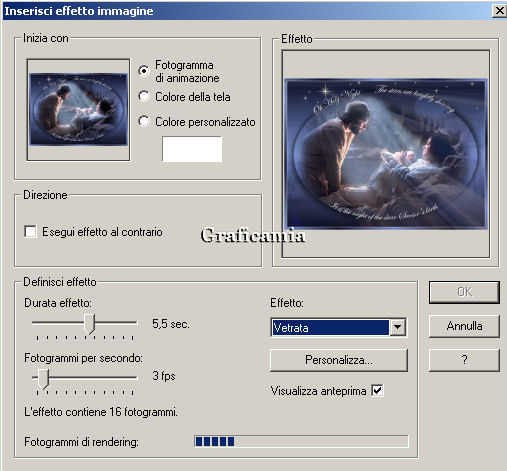The width and height of the screenshot is (507, 471).
Task: Open help with the ? button
Action: tap(464, 360)
